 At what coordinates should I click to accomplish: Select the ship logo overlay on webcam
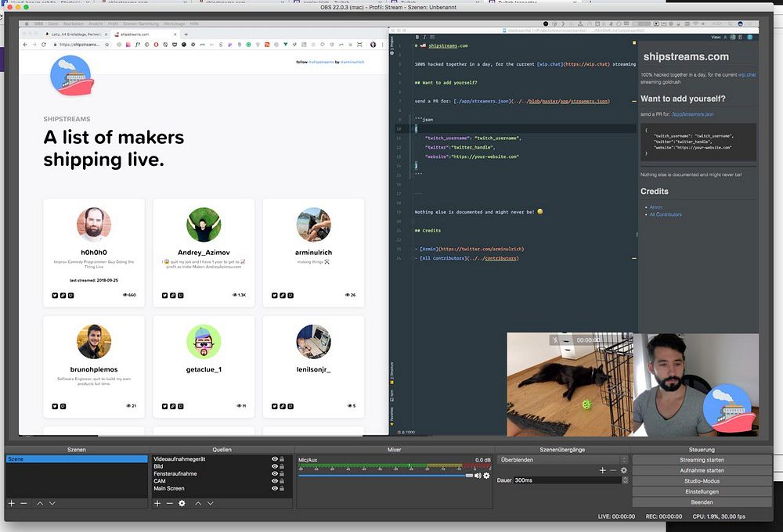730,408
